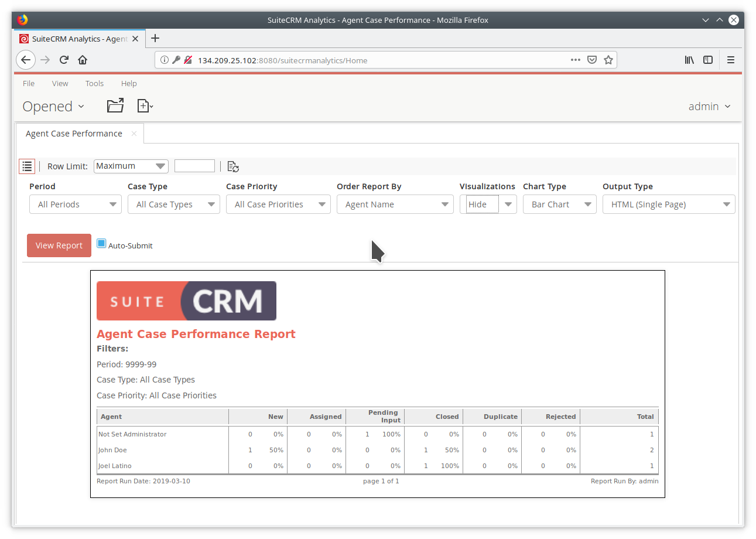Open the Firefox library icon

pyautogui.click(x=689, y=60)
